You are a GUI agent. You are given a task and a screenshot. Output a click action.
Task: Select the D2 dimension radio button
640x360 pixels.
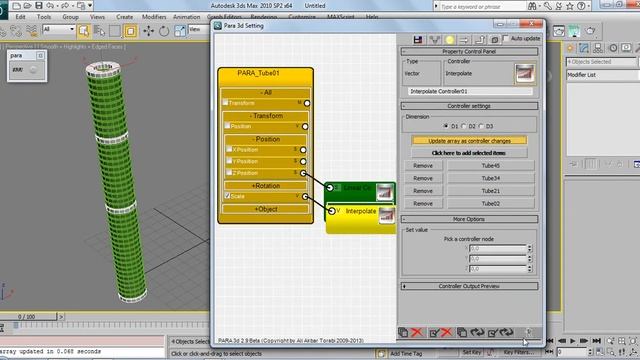coord(464,126)
